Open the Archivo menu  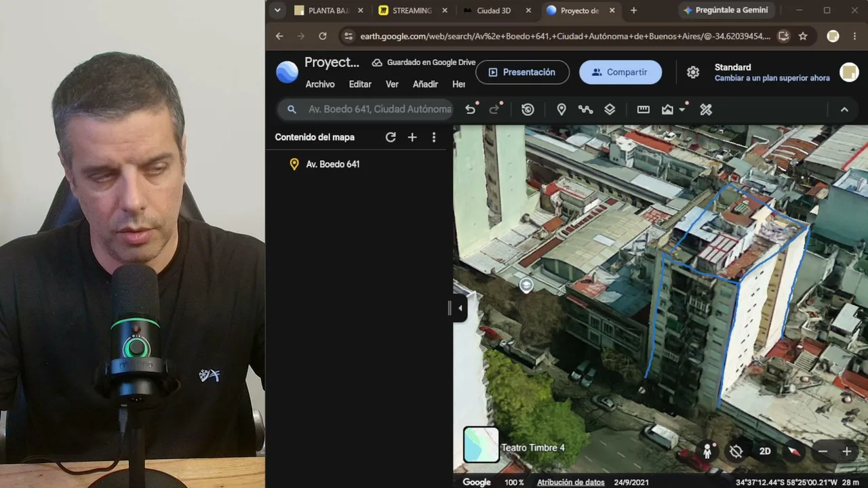[320, 84]
